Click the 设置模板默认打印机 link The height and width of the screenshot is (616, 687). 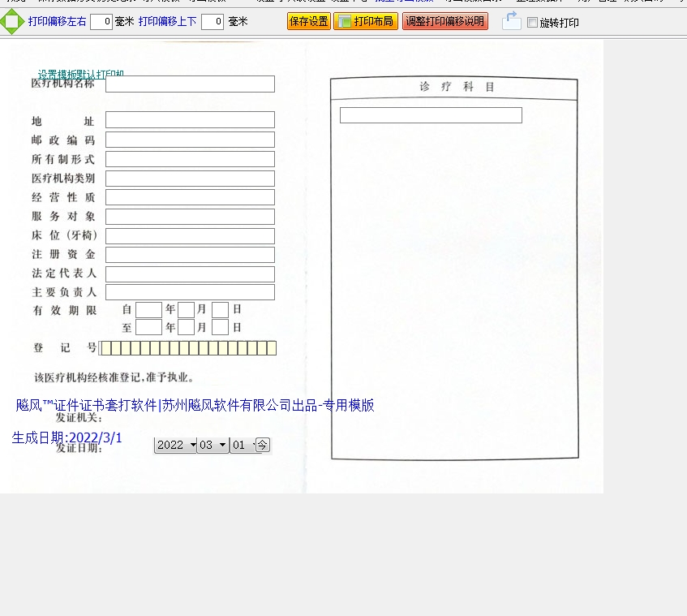80,74
